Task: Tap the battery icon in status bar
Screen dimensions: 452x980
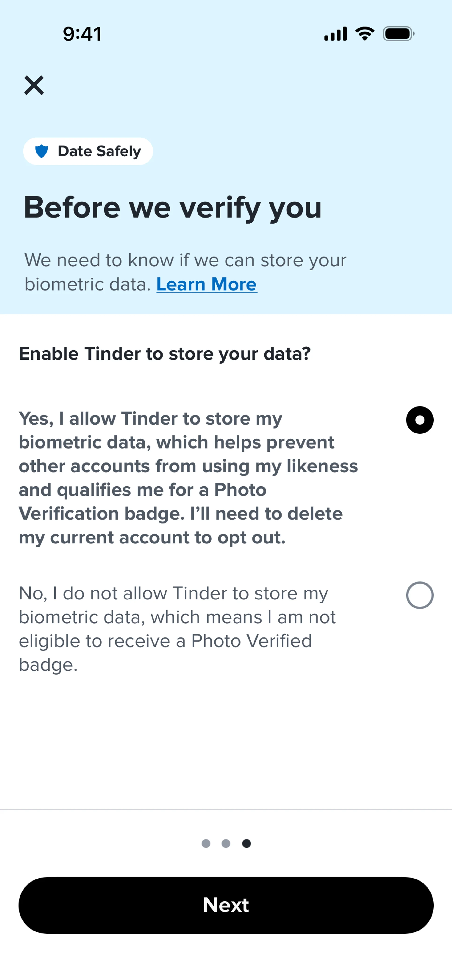Action: point(398,34)
